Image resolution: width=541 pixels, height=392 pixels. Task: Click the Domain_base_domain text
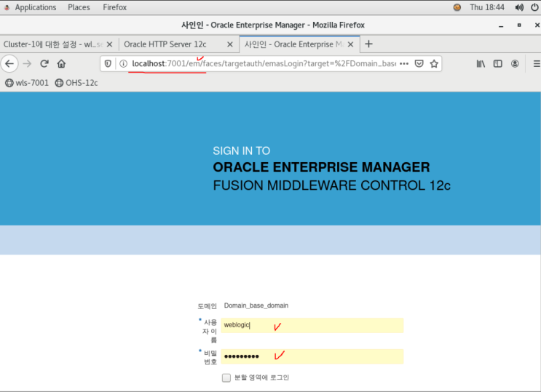(256, 305)
